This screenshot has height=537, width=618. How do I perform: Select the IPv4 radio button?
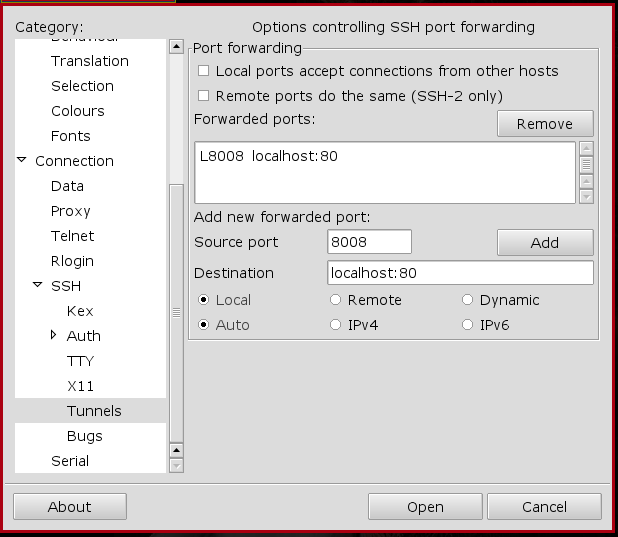[336, 325]
